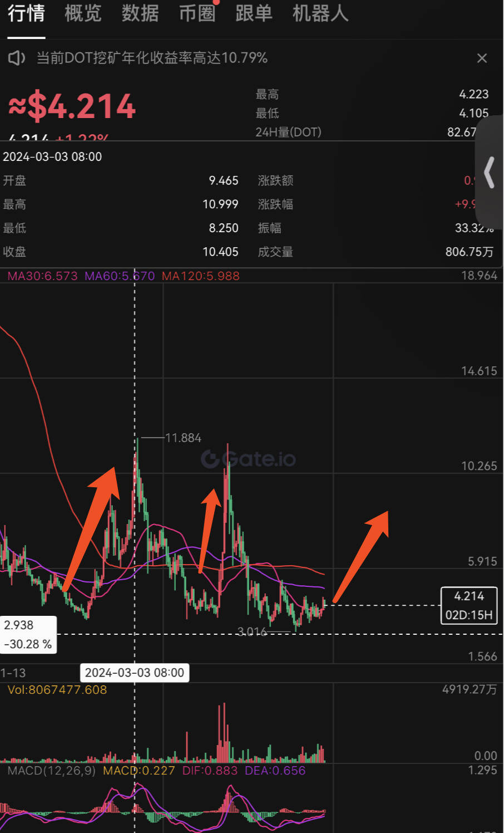Dismiss the DOT mining yield banner
The image size is (504, 833).
tap(482, 58)
